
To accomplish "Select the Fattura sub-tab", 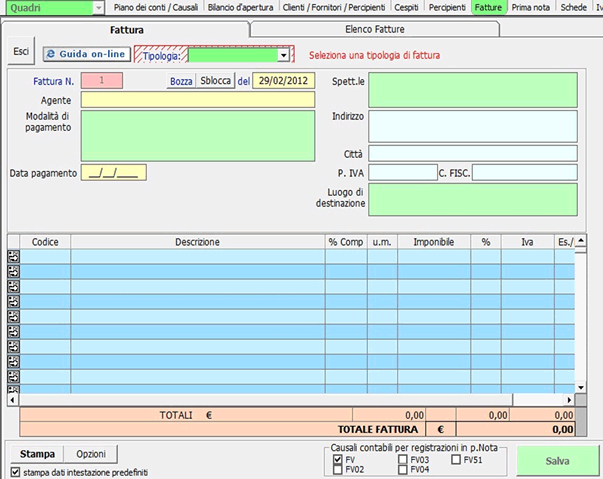I will pyautogui.click(x=127, y=30).
